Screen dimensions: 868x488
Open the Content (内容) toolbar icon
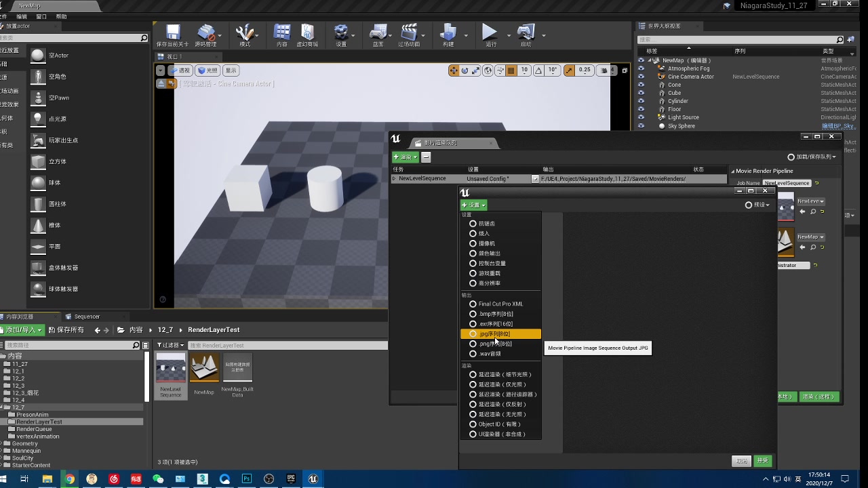tap(281, 33)
